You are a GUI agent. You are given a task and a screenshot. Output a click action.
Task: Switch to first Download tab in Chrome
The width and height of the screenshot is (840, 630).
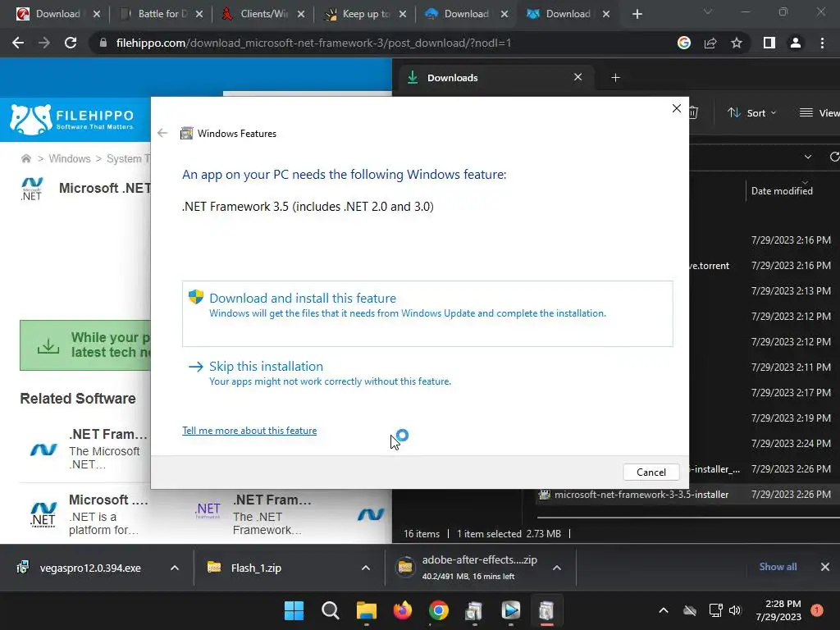click(x=58, y=14)
